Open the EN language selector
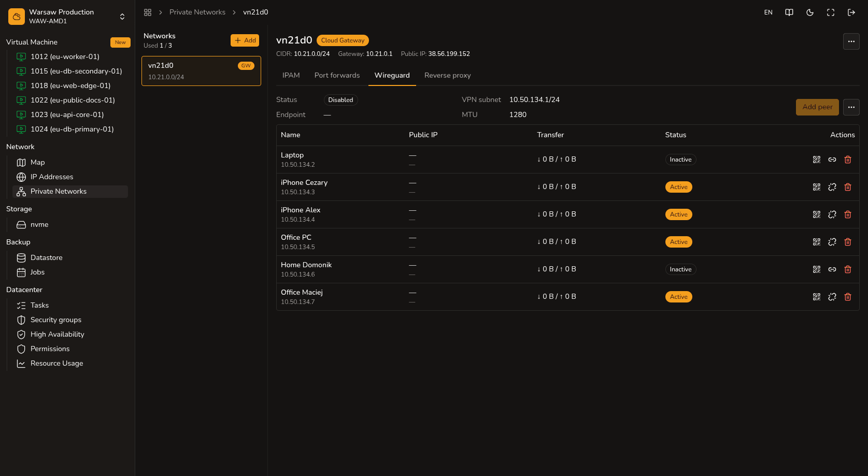 769,12
